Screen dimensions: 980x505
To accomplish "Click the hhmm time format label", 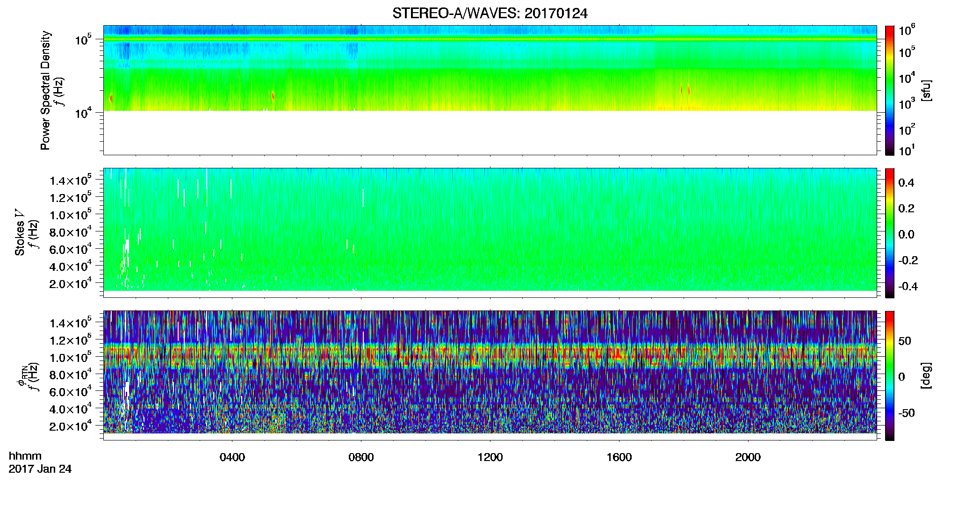I will tap(25, 456).
